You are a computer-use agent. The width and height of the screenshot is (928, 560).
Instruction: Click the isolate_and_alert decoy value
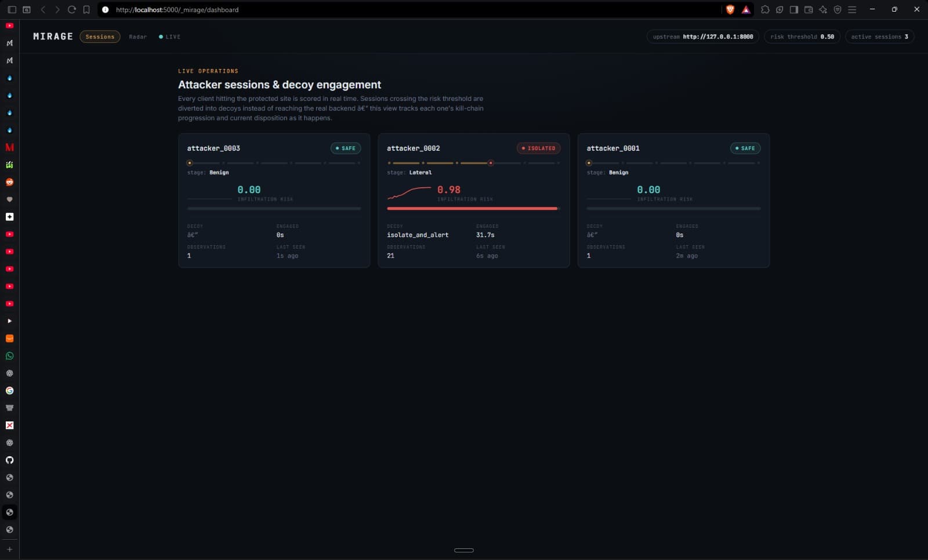(x=418, y=235)
